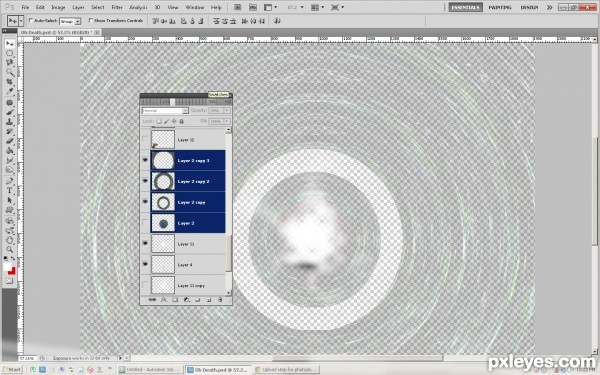Open layer Opacity slider arrow
This screenshot has height=375, width=600.
[x=227, y=111]
